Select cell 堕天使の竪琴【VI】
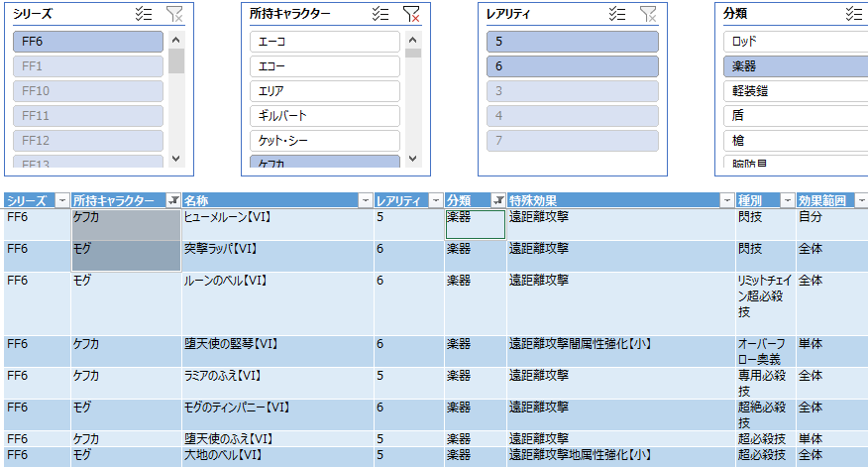Screen dimensions: 868x467 tap(277, 351)
